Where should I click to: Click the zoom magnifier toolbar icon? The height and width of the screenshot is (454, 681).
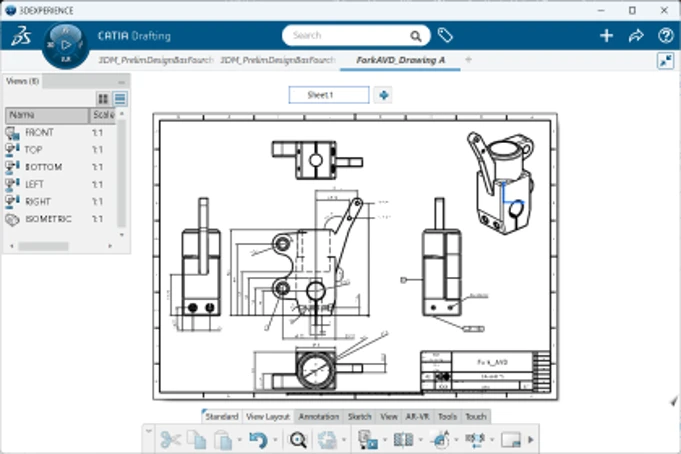[x=298, y=440]
